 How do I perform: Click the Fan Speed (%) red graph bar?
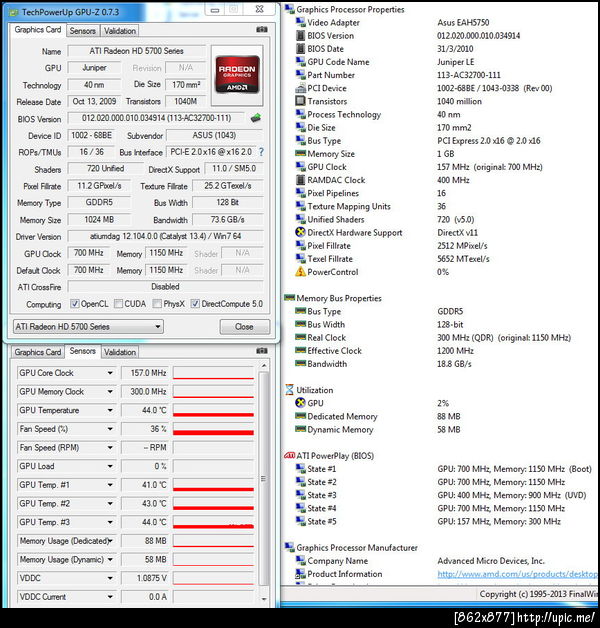[x=213, y=433]
